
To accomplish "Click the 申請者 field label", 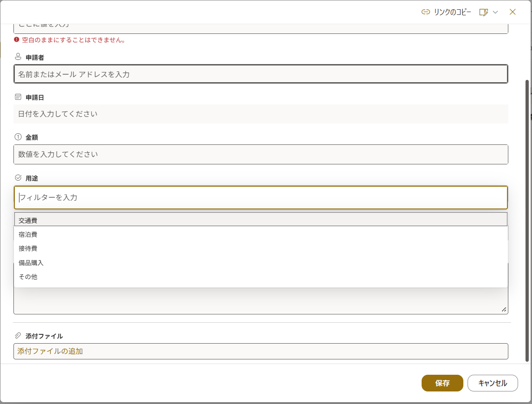I will tap(35, 58).
